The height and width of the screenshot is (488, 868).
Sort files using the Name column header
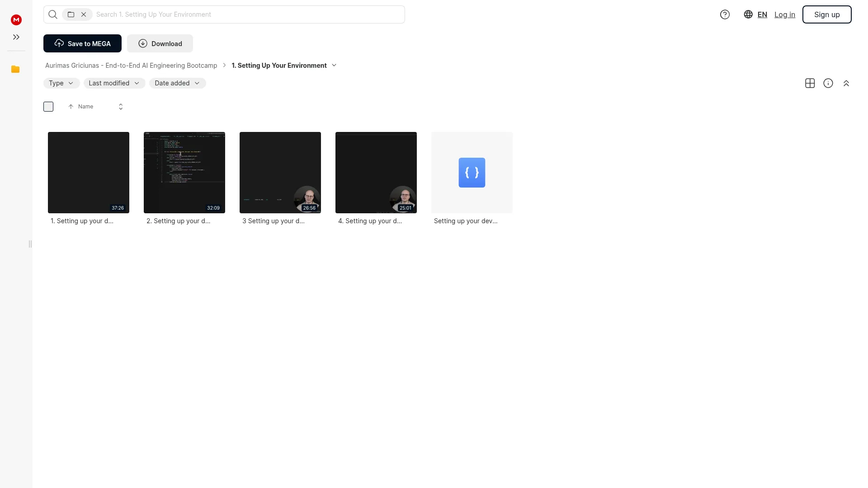[x=85, y=107]
